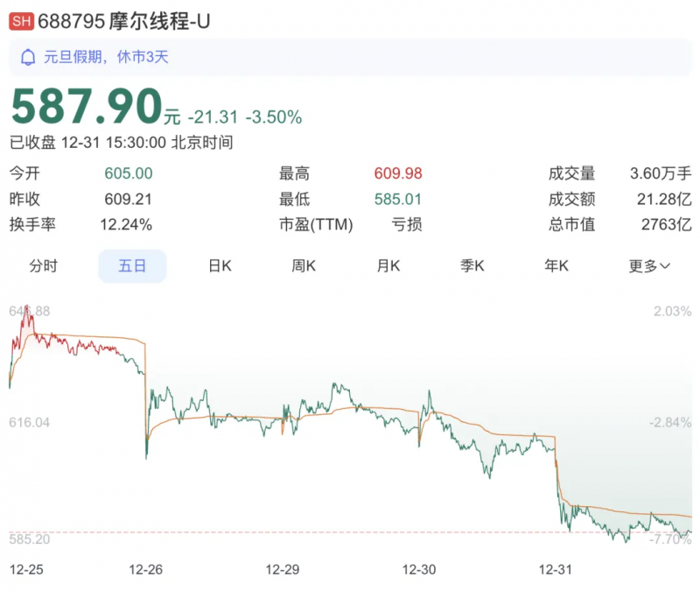This screenshot has width=700, height=591.
Task: Click the SH exchange badge icon
Action: 22,19
